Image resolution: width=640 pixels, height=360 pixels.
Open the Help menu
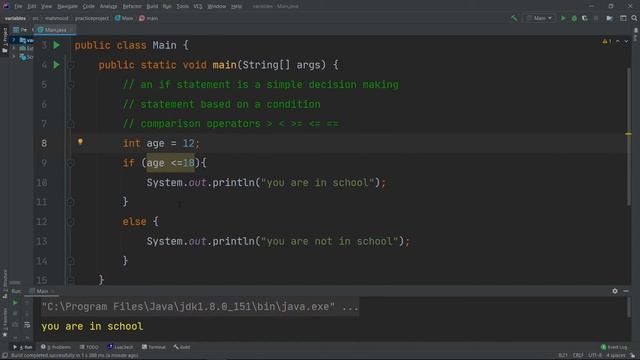[x=236, y=6]
